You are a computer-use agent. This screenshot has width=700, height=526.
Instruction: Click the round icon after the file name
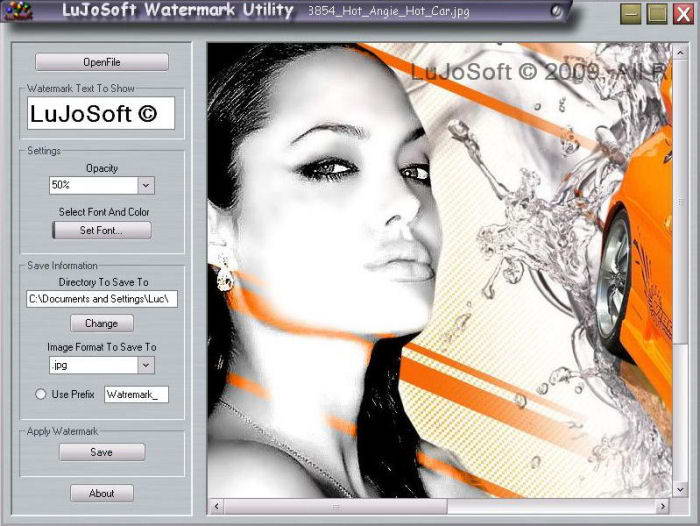556,11
